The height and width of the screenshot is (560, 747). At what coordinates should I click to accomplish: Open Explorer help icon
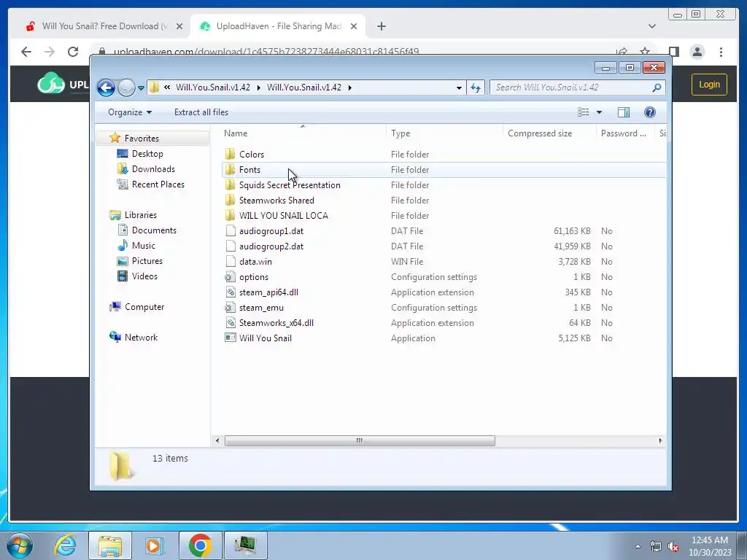[x=649, y=112]
